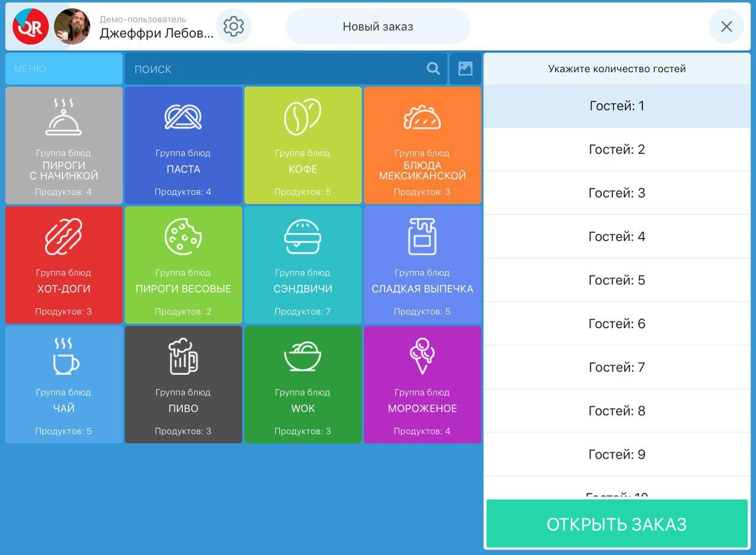The width and height of the screenshot is (756, 555).
Task: Toggle image view with picture icon
Action: pos(465,69)
